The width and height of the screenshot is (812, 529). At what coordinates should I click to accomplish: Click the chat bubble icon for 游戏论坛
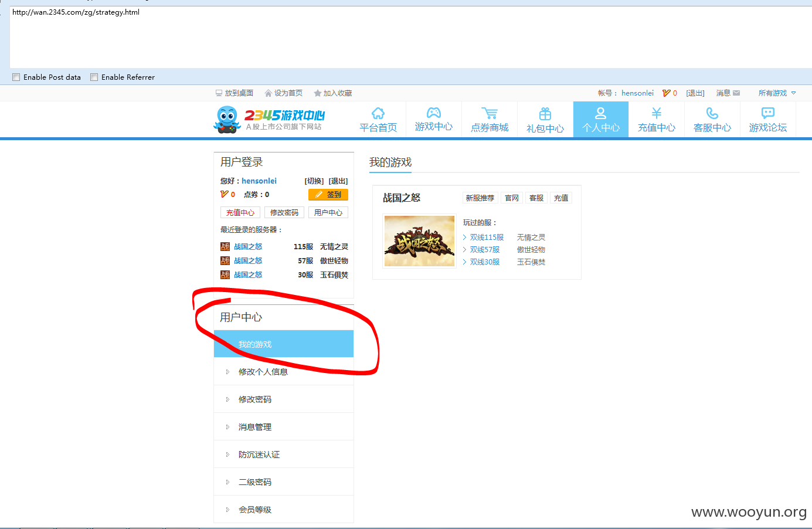click(x=768, y=113)
